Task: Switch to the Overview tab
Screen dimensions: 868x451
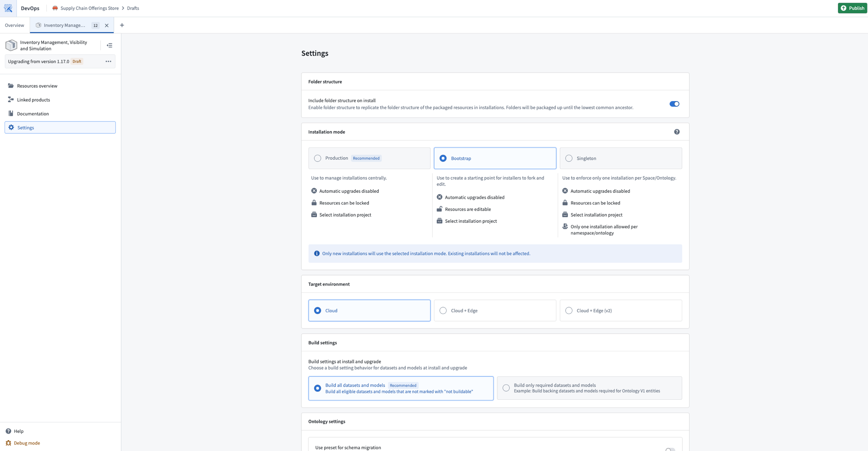Action: (14, 25)
